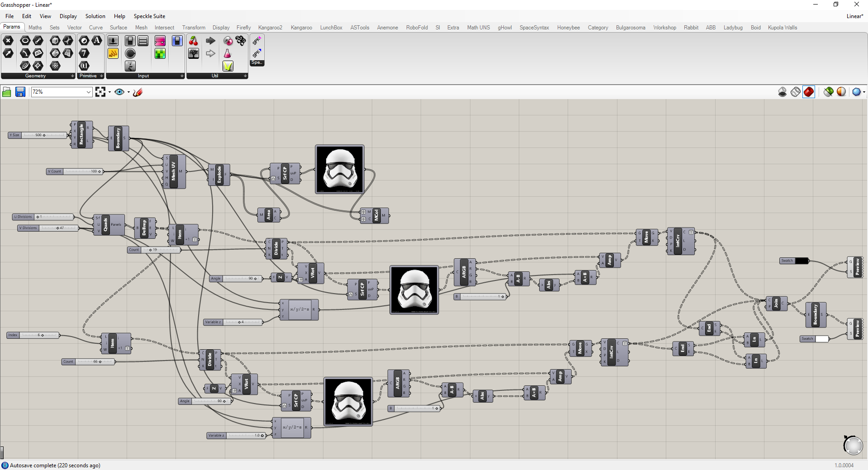
Task: Choose the dark right-arrow util icon
Action: click(x=211, y=41)
